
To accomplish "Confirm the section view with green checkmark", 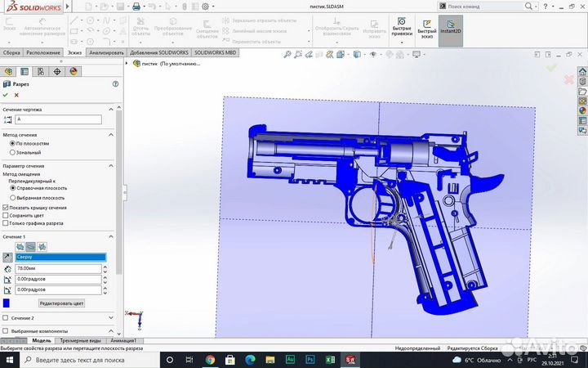I will pos(5,95).
